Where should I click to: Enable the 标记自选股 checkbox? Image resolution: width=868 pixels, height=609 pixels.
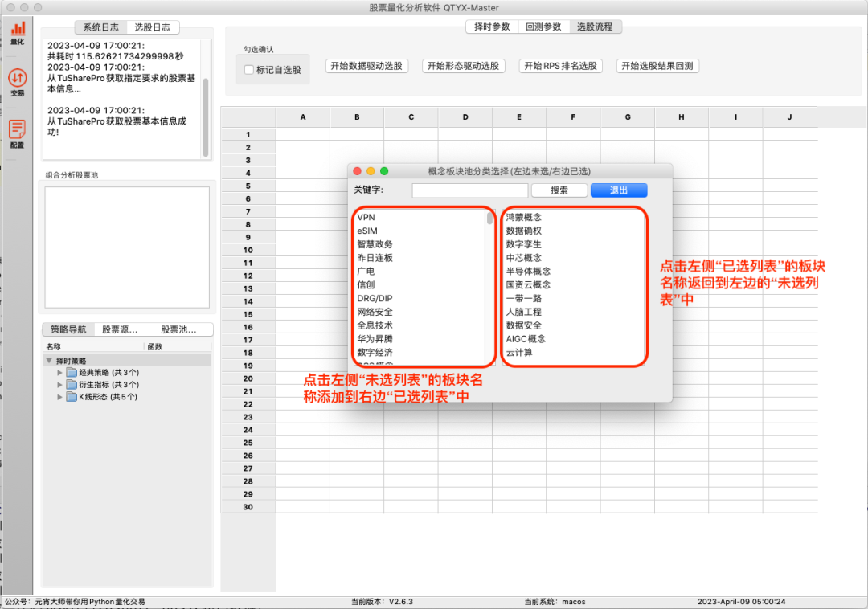click(x=249, y=70)
